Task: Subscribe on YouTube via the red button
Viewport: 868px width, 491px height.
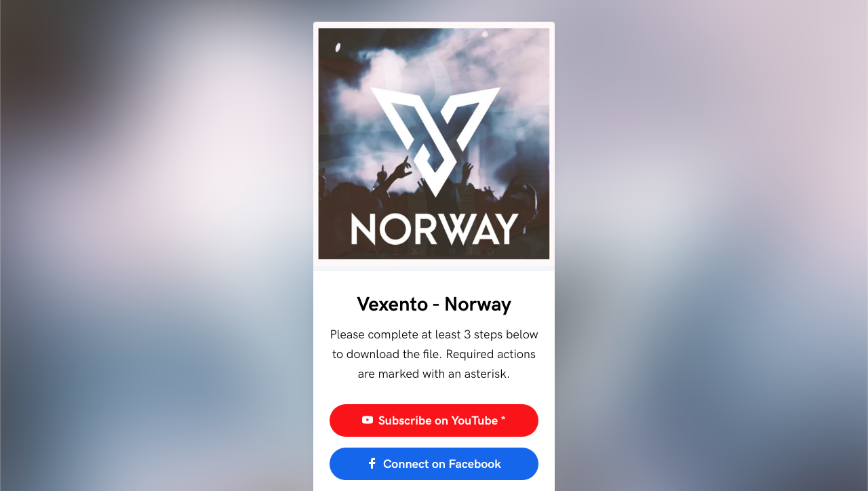Action: click(434, 420)
